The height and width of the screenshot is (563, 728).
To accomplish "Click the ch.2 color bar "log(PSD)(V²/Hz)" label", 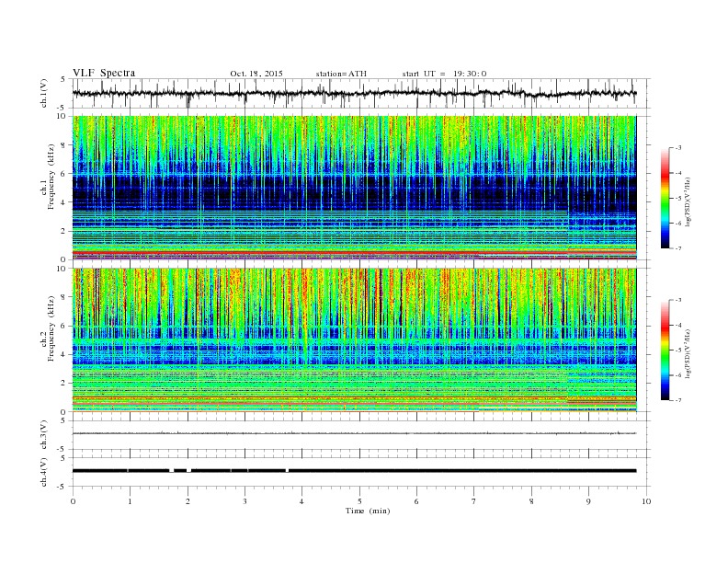I will (688, 352).
